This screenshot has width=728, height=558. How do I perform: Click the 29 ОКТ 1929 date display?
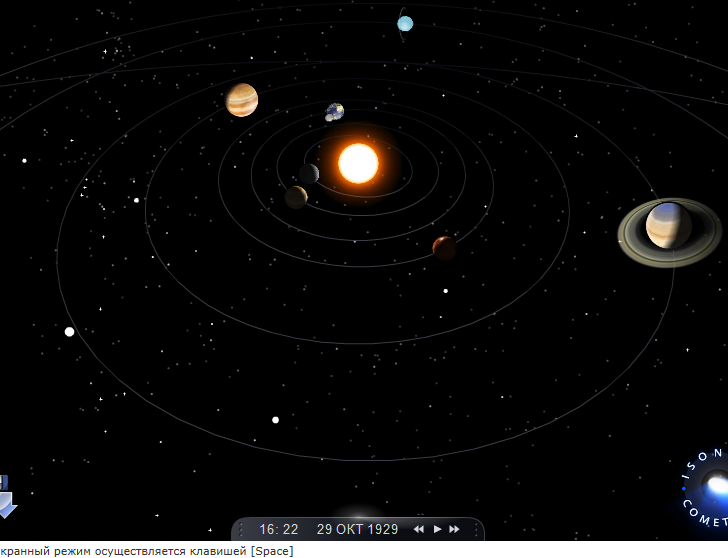pyautogui.click(x=358, y=529)
